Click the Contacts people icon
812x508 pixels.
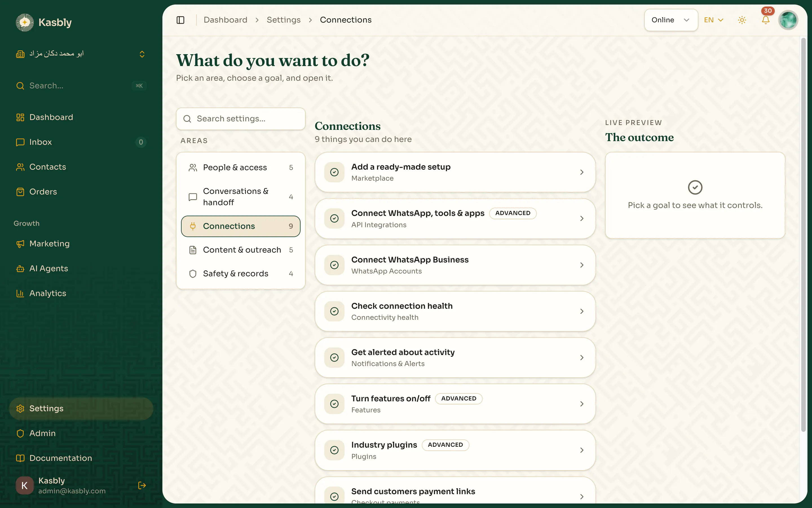click(20, 167)
